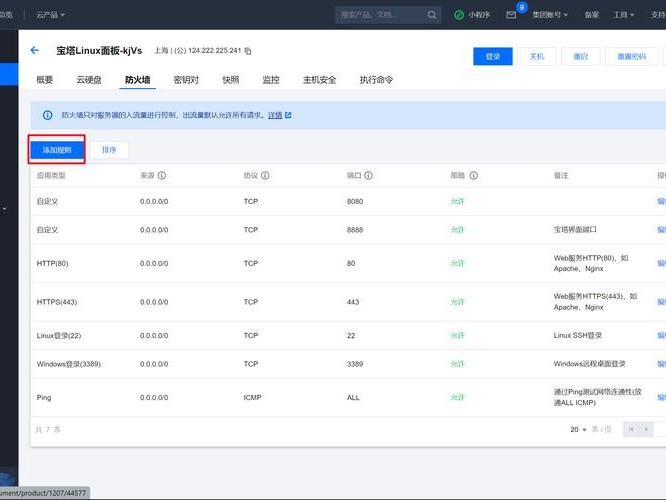Click the blue 登录 button
The height and width of the screenshot is (500, 666).
[x=493, y=56]
